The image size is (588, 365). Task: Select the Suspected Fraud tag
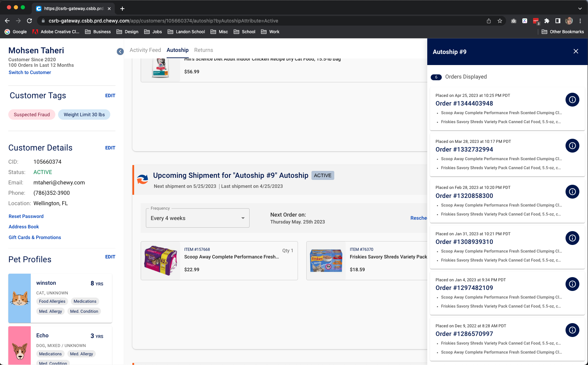pos(32,115)
